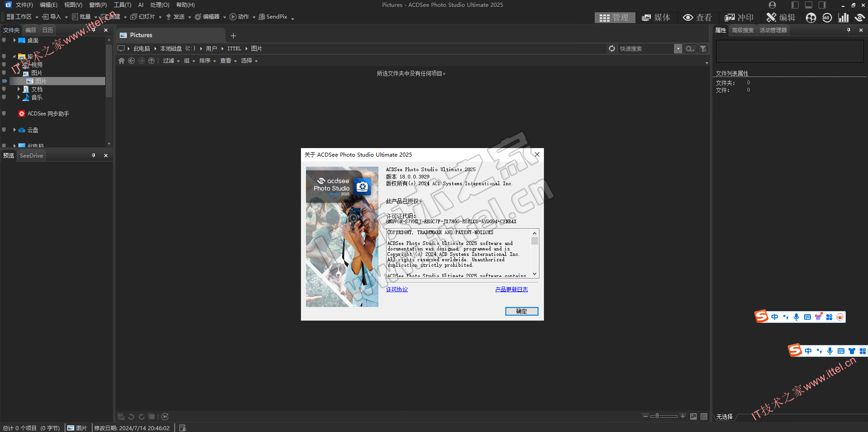The height and width of the screenshot is (432, 868).
Task: Click the quick search magnifier button
Action: (690, 48)
